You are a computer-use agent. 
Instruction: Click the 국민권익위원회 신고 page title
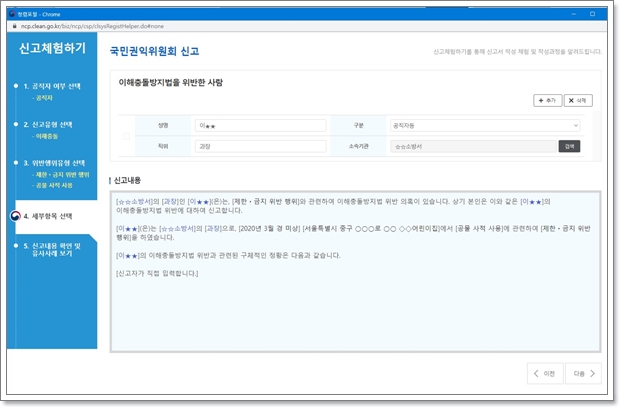point(154,51)
